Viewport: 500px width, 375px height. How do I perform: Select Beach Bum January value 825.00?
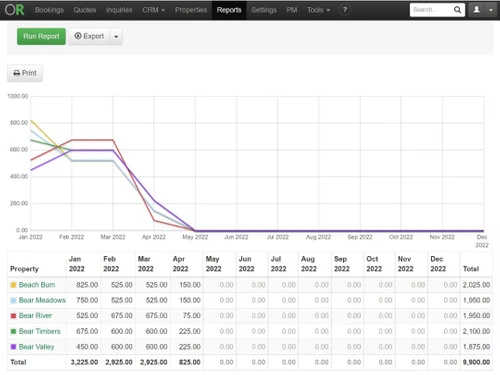[x=87, y=285]
